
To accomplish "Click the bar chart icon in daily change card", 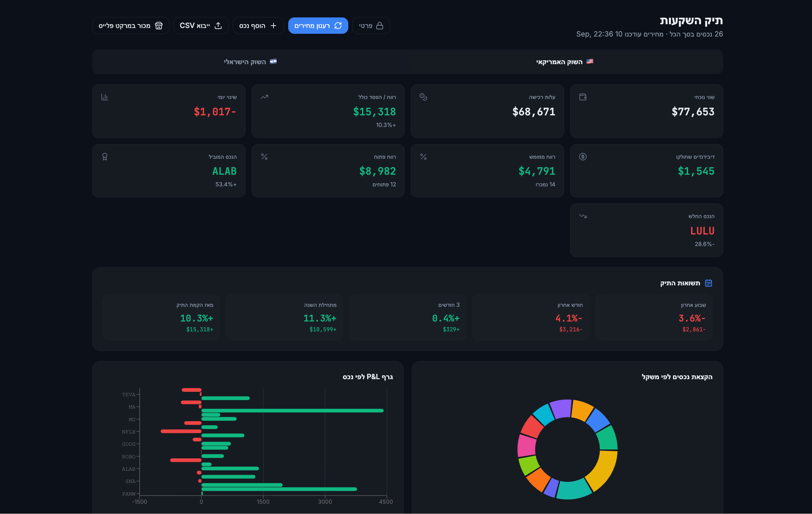I will click(x=105, y=97).
